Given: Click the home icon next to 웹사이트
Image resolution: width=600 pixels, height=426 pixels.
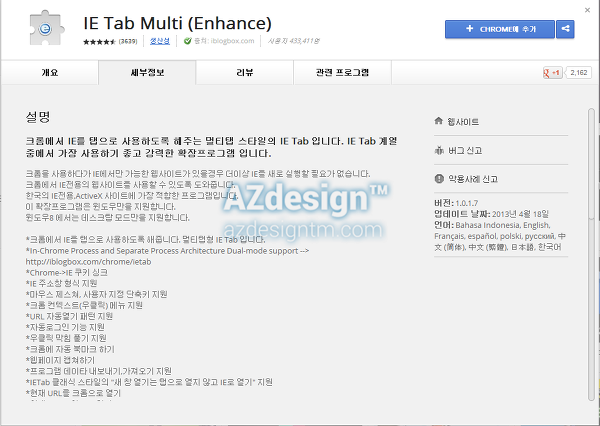Looking at the screenshot, I should click(439, 121).
